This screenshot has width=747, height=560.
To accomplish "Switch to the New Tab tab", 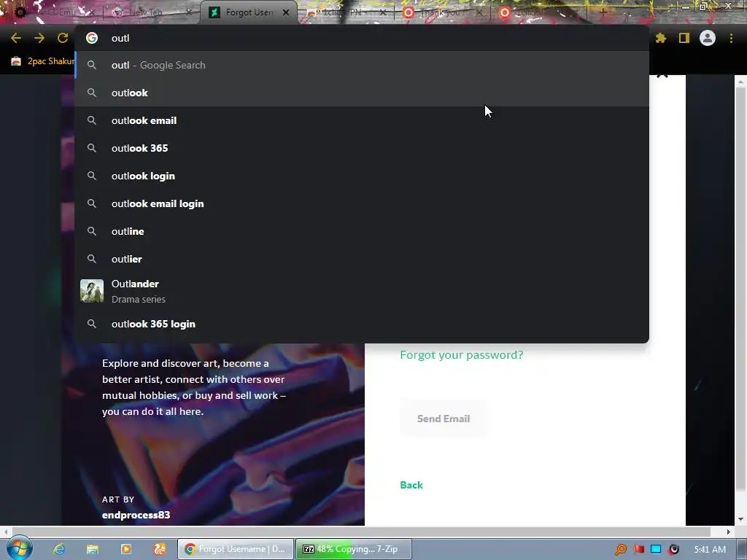I will (x=145, y=12).
